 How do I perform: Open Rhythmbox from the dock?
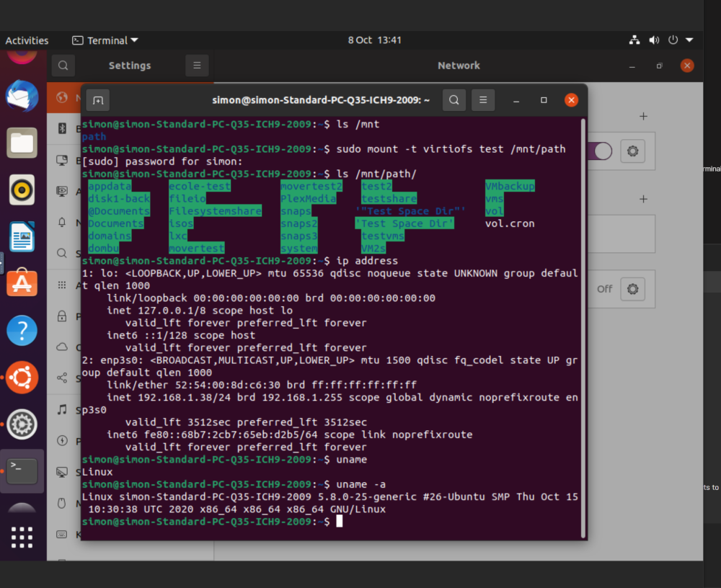click(x=22, y=190)
